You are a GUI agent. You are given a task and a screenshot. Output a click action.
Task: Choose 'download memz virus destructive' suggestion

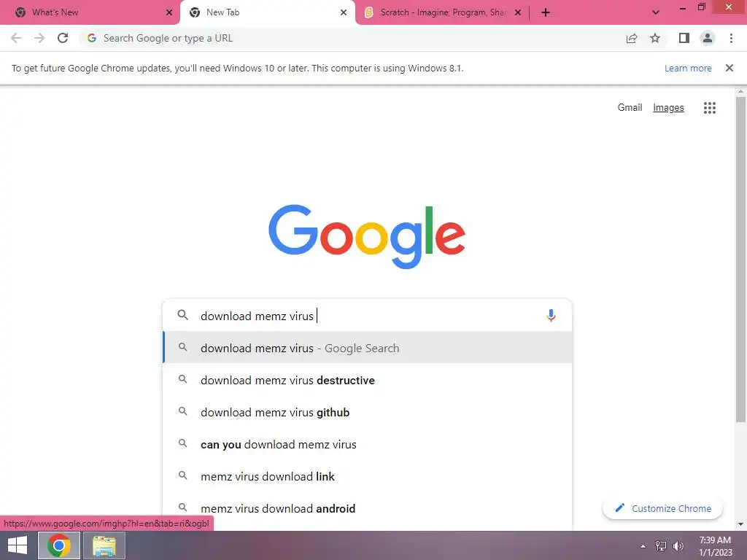coord(368,380)
